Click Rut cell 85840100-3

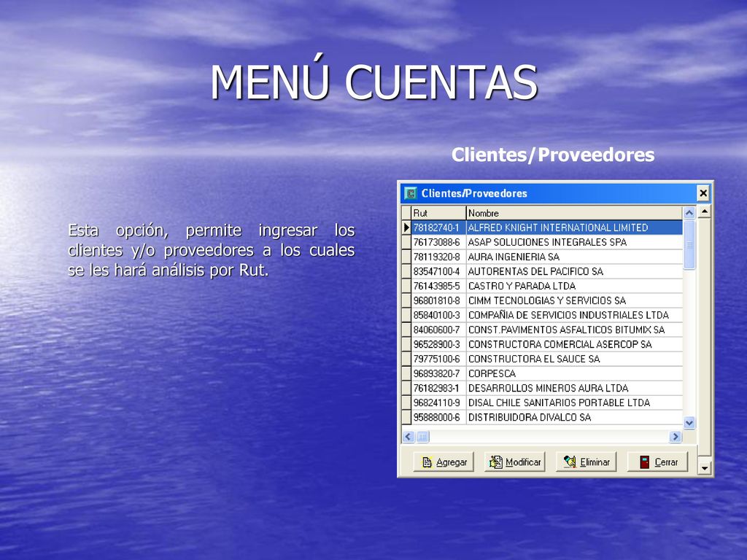438,315
